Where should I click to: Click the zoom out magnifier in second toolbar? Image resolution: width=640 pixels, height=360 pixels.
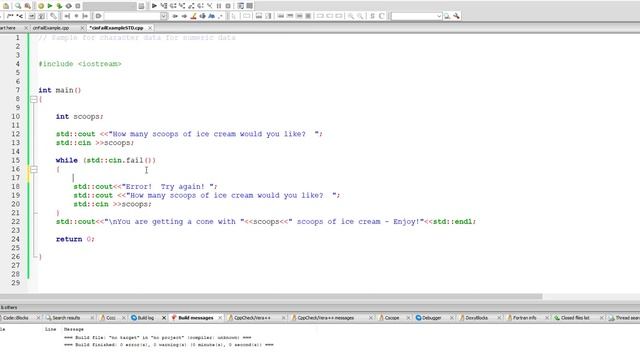coord(360,16)
